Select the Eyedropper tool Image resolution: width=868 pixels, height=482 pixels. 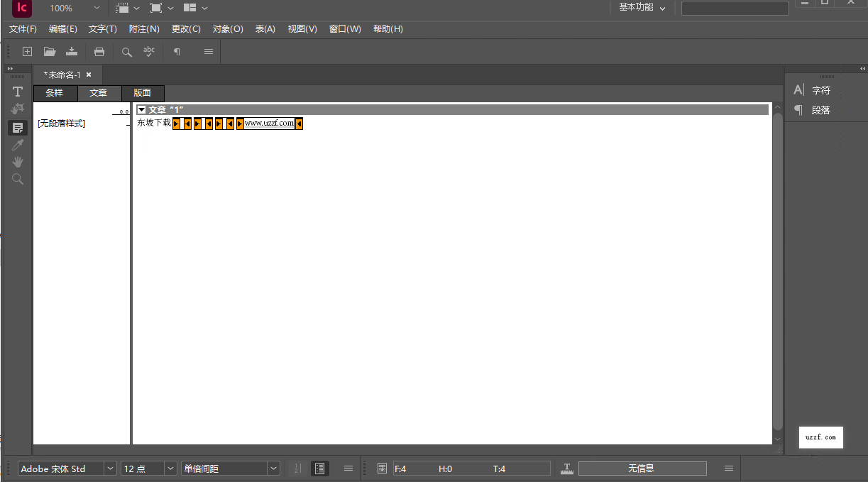17,144
